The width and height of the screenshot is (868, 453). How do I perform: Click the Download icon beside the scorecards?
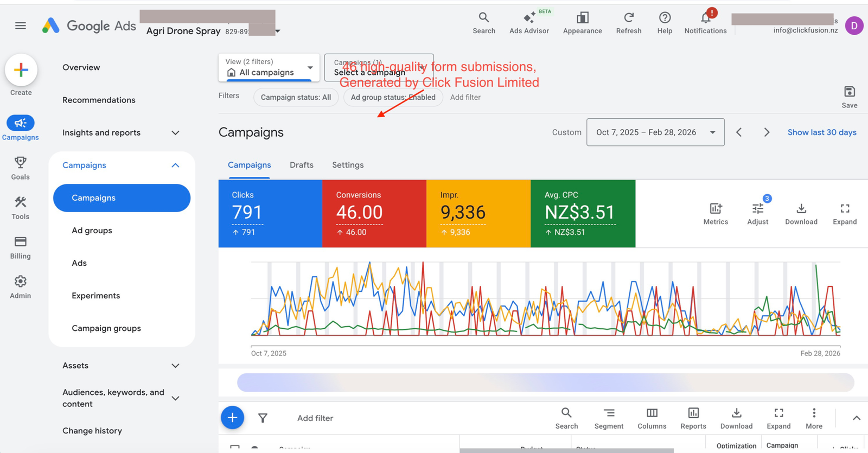(x=801, y=214)
